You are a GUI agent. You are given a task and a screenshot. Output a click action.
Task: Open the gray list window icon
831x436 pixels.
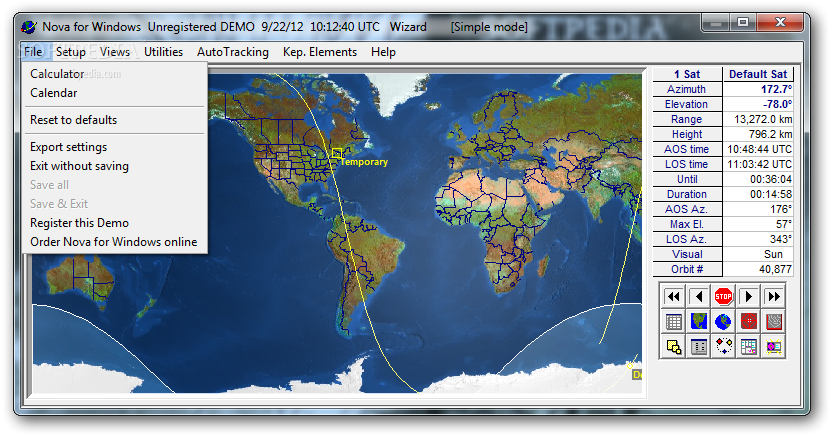point(699,347)
